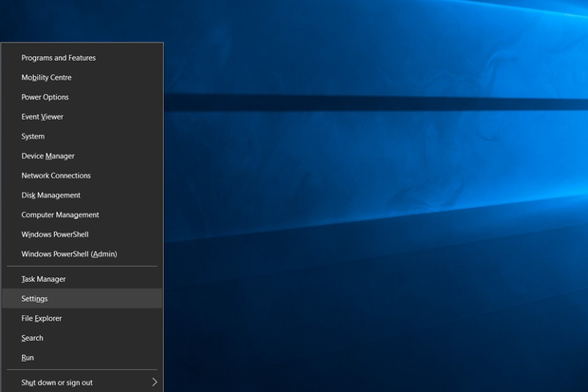Start Windows PowerShell (Admin)
Viewport: 588px width, 392px height.
83,253
